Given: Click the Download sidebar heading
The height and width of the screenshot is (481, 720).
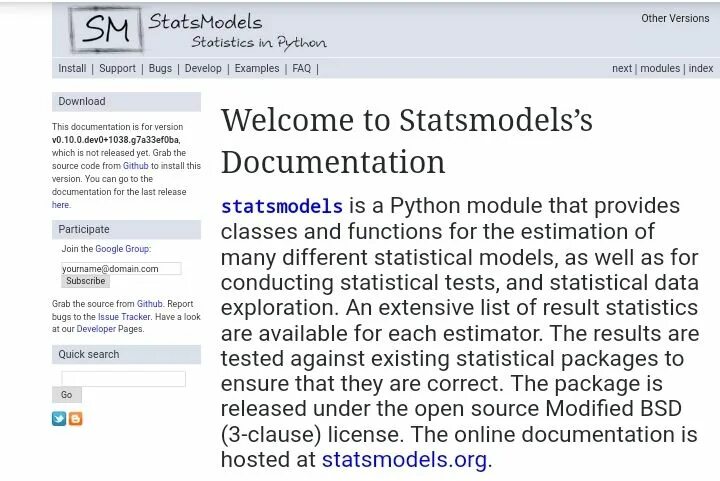Looking at the screenshot, I should [126, 101].
